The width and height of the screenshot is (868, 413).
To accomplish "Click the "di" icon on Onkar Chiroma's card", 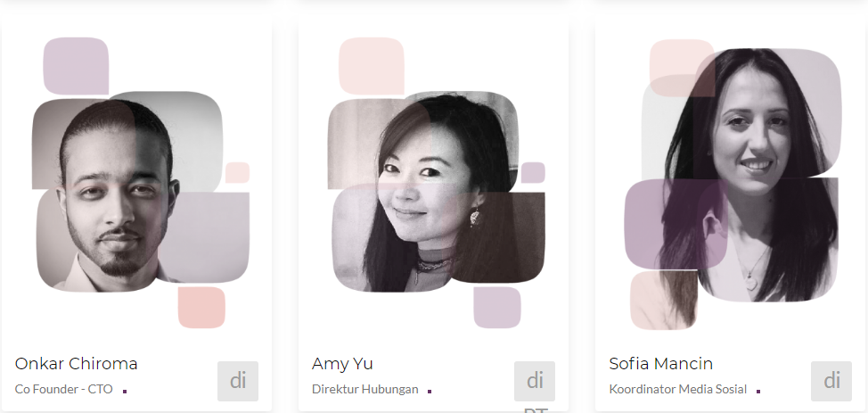I will pos(238,382).
